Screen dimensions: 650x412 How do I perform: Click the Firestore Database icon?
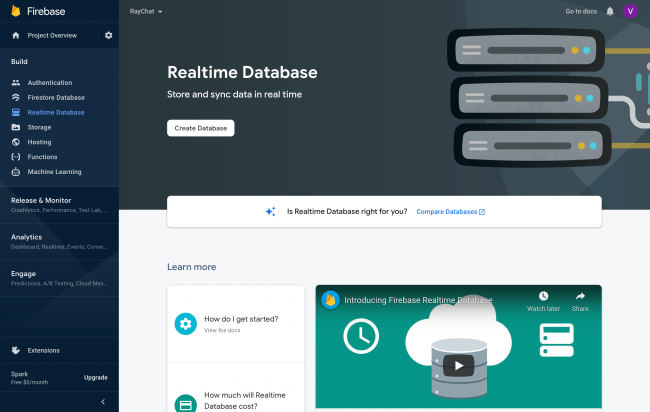tap(16, 97)
